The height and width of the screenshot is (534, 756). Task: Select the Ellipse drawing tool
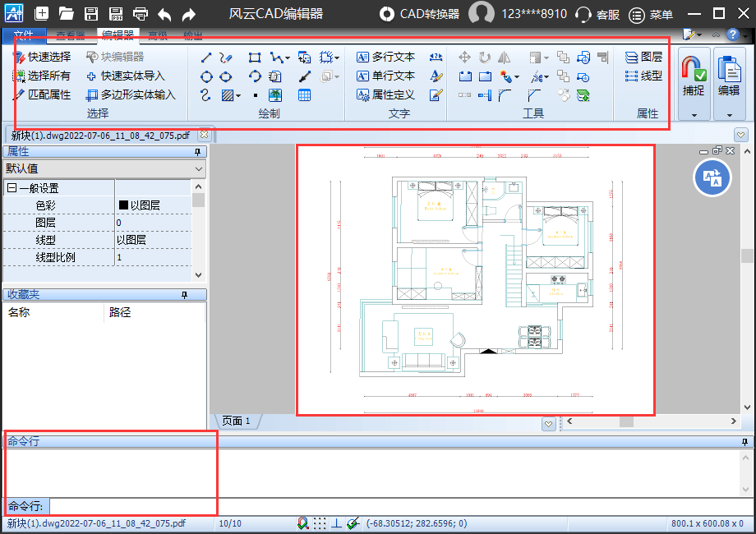[x=226, y=76]
